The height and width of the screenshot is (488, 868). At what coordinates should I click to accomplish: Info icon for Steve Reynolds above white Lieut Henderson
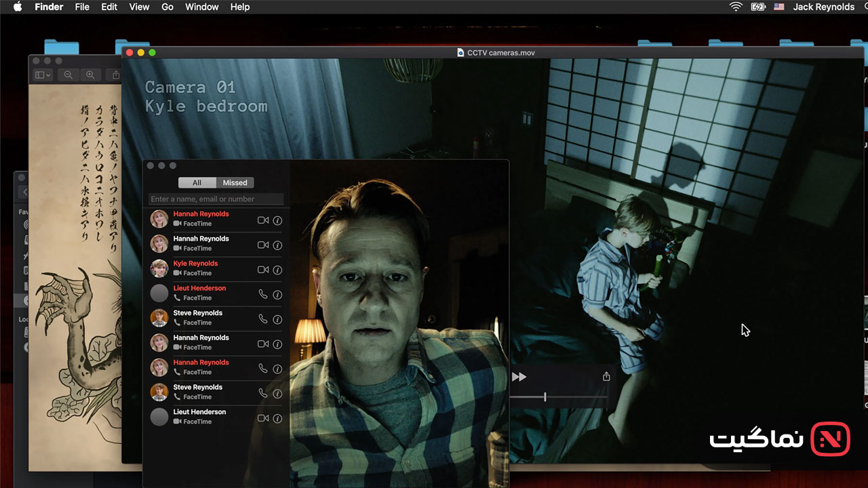pos(277,393)
